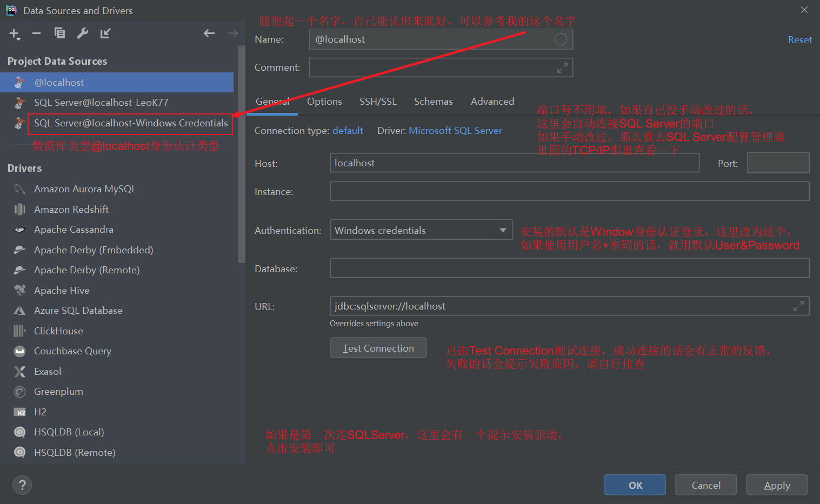
Task: Click the Test Connection button
Action: point(378,348)
